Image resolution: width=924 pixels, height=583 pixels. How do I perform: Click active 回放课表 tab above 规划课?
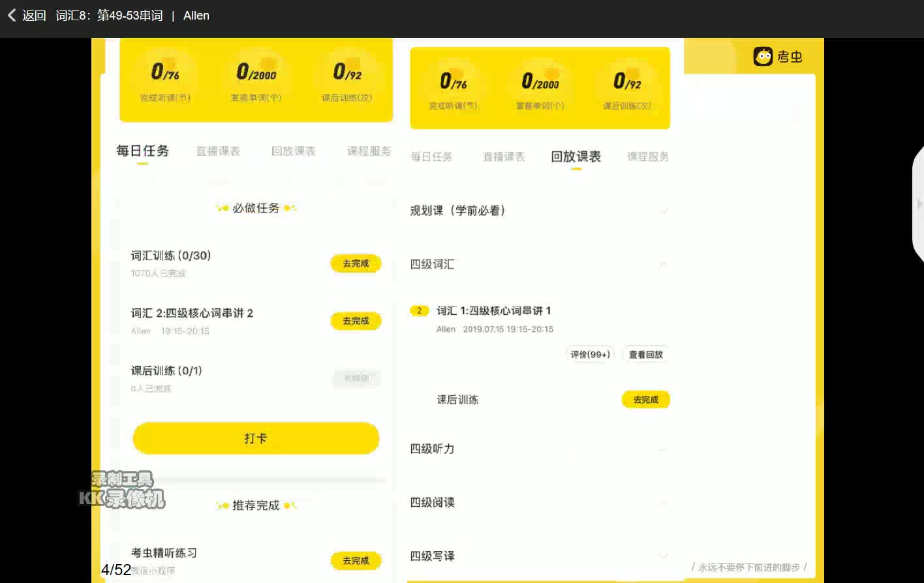click(576, 157)
